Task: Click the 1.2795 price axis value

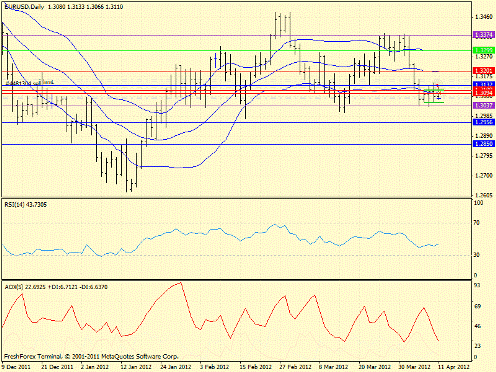Action: 484,156
